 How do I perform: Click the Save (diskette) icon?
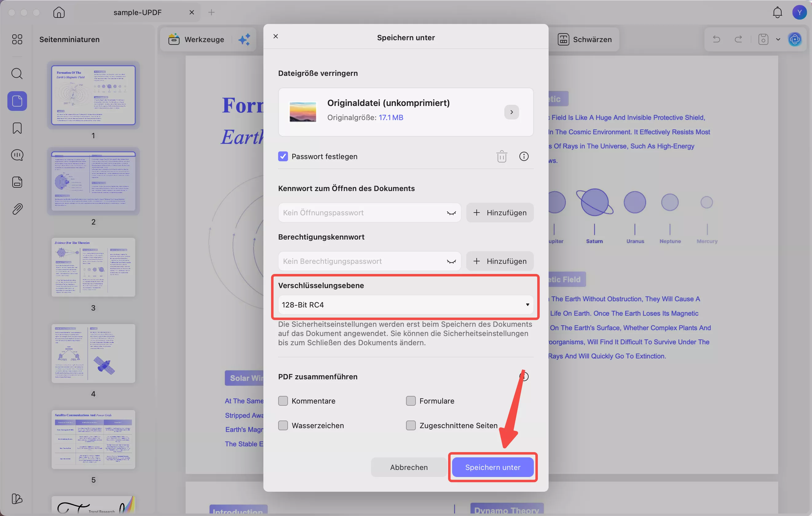(763, 39)
